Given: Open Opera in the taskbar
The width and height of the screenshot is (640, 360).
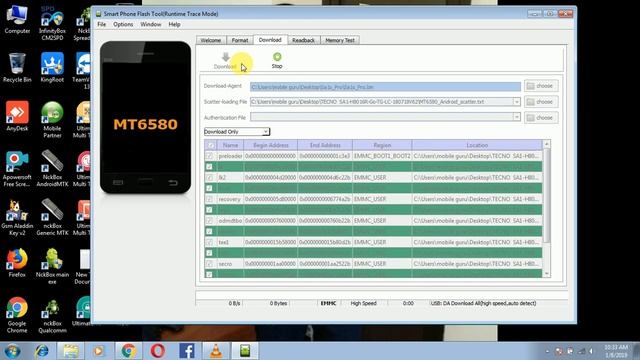Looking at the screenshot, I should (x=158, y=351).
